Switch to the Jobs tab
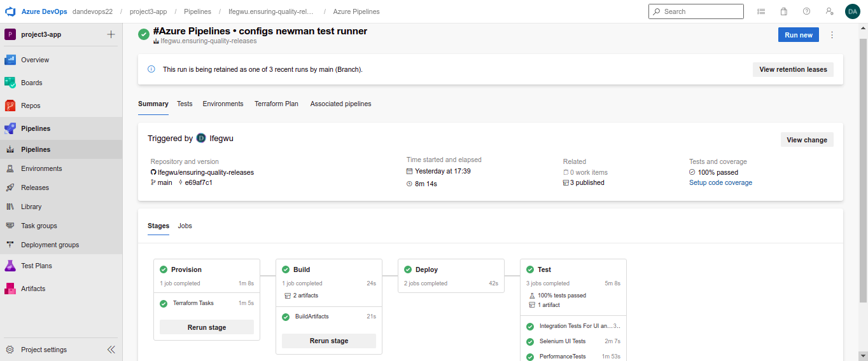Viewport: 868px width, 361px height. (x=185, y=226)
